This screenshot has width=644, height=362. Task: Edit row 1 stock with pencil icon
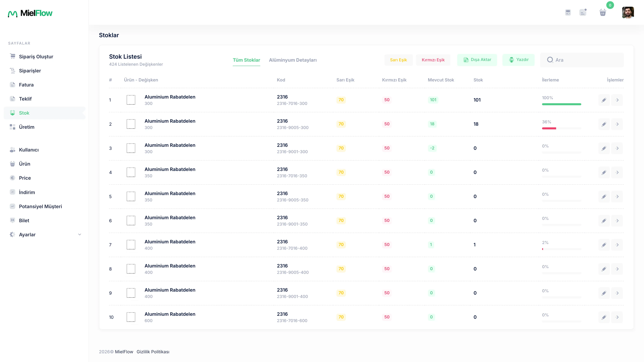pyautogui.click(x=604, y=100)
